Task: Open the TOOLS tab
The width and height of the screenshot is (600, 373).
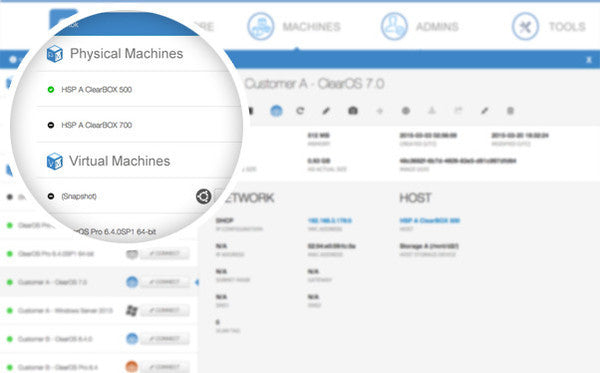Action: coord(567,26)
